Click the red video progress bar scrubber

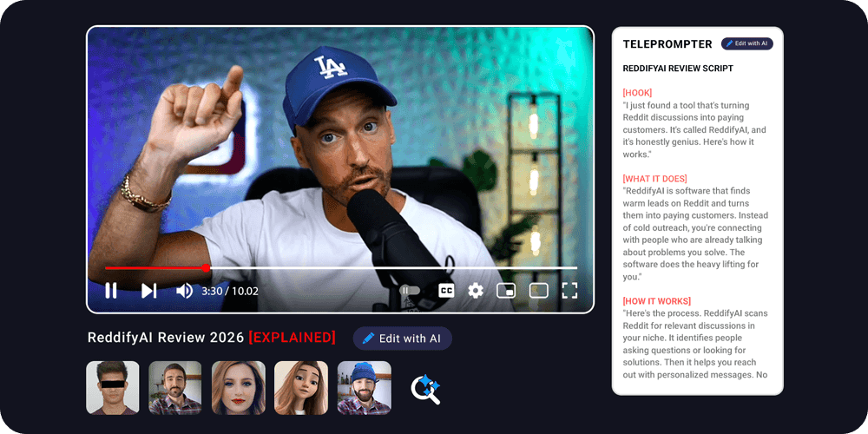click(x=206, y=268)
